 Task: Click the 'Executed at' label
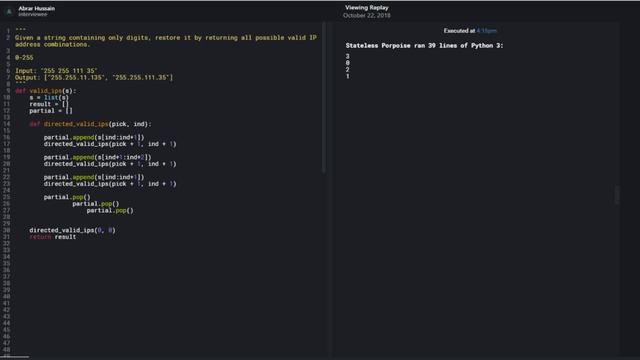point(459,31)
